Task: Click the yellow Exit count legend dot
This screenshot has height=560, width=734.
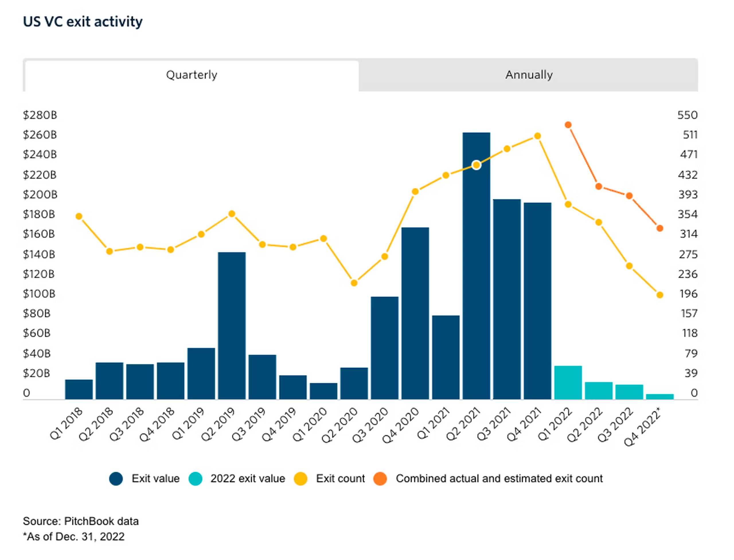Action: 300,479
